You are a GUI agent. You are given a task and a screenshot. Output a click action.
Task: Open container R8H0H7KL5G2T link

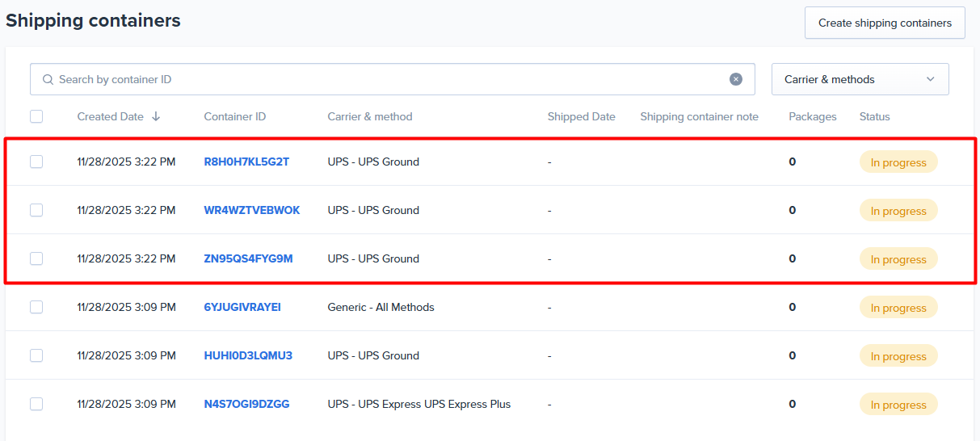point(246,162)
